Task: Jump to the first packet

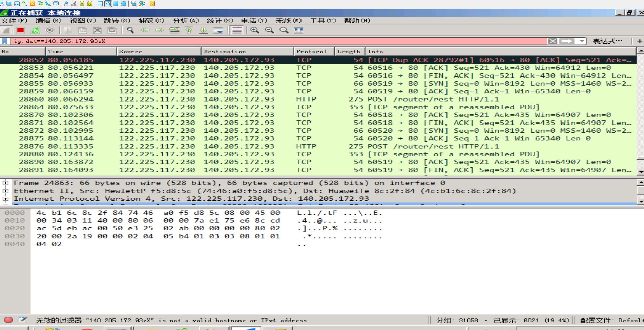Action: click(x=189, y=30)
